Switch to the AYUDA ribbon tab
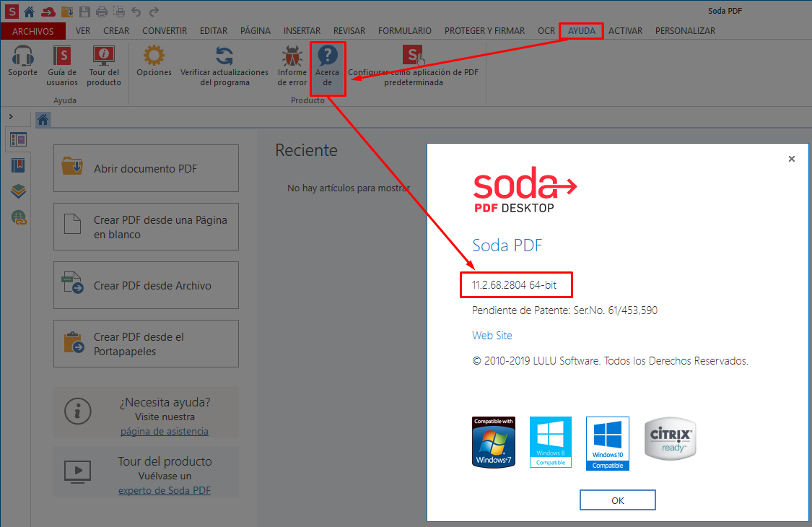The image size is (812, 527). pos(581,30)
